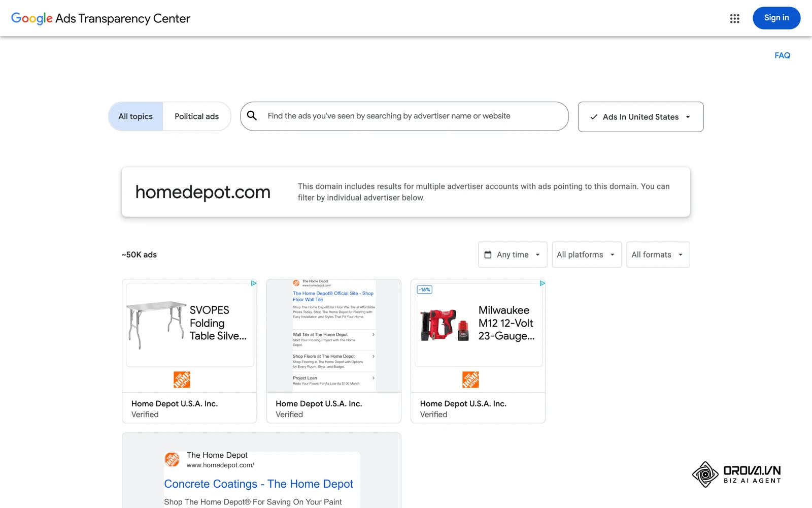Open the Ads In United States dropdown

(640, 117)
